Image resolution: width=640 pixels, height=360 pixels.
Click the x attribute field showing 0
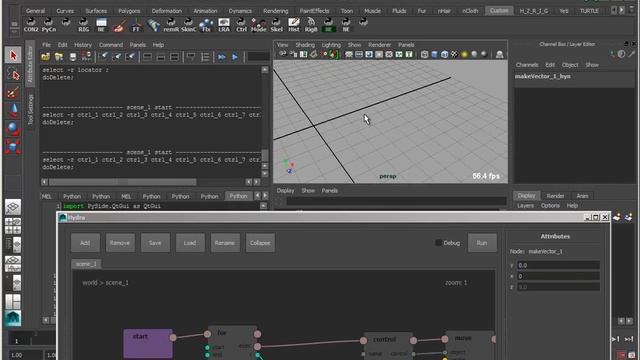click(558, 276)
